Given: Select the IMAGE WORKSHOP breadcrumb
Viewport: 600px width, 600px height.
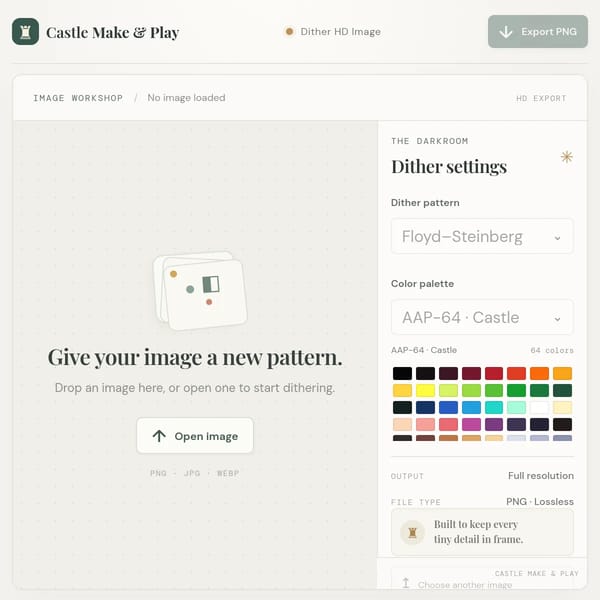Looking at the screenshot, I should tap(78, 98).
